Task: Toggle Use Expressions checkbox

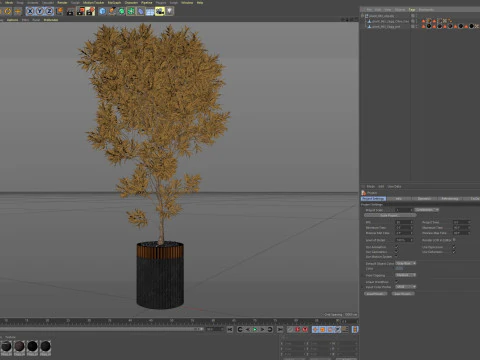Action: pyautogui.click(x=454, y=247)
